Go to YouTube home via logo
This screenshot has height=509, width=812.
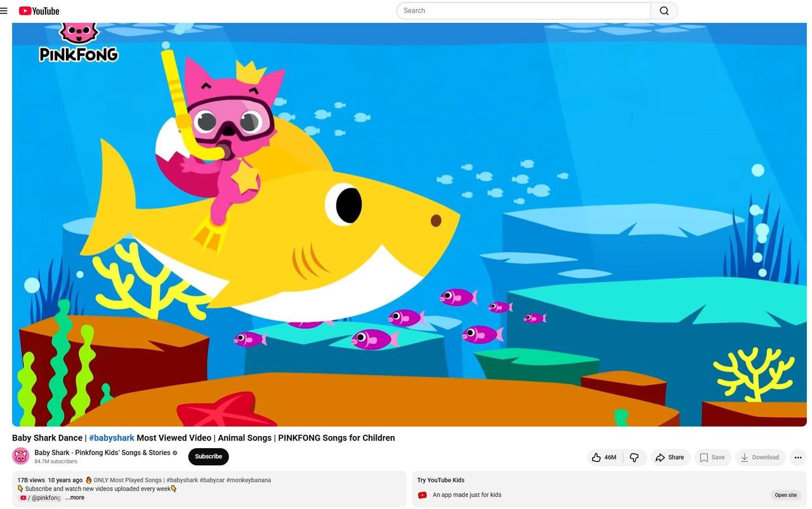(x=39, y=11)
